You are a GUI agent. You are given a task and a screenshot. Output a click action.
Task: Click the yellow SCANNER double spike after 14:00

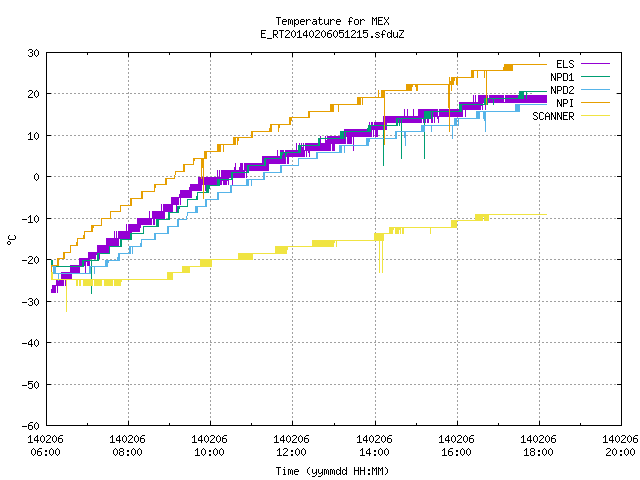tap(381, 256)
